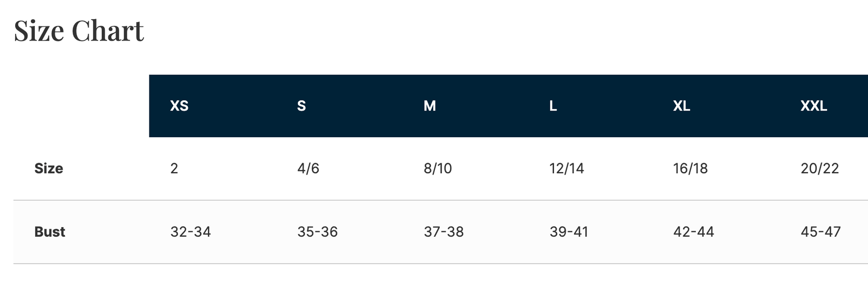Image resolution: width=868 pixels, height=291 pixels.
Task: Select the 4/6 size cell
Action: point(308,168)
